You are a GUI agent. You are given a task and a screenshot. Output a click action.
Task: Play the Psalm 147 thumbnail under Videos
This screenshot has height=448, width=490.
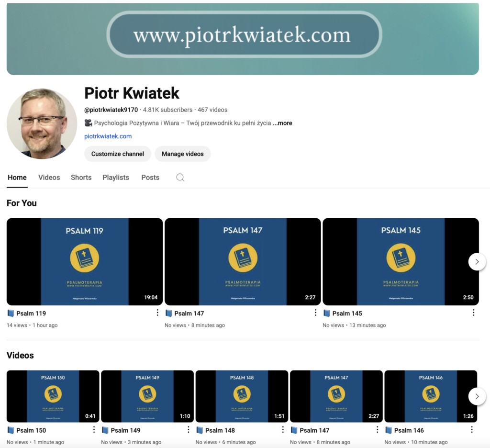coord(336,396)
